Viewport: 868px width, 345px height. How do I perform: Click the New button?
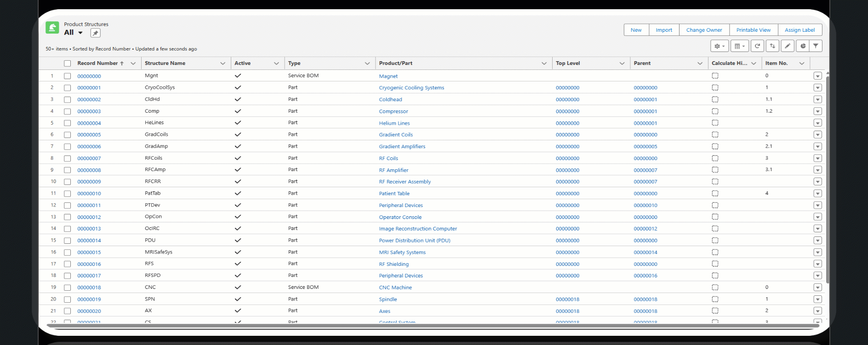[x=636, y=30]
